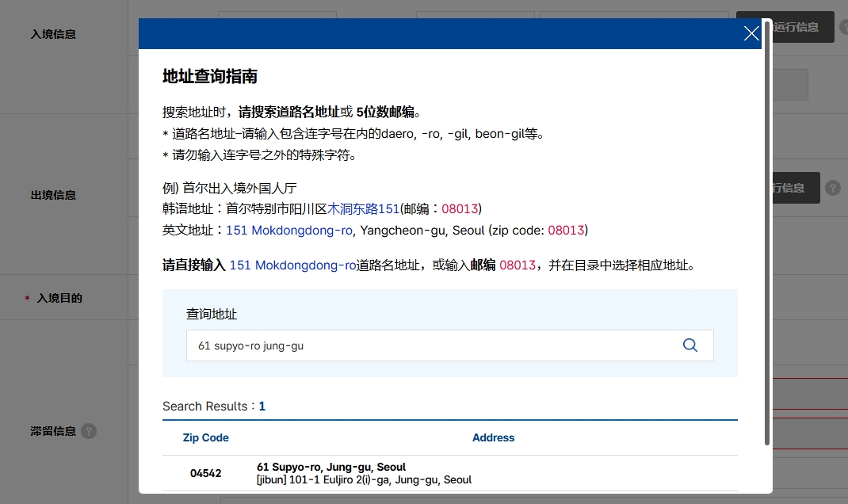Click the help icon in the 出境信息 row
This screenshot has width=848, height=504.
pos(833,188)
